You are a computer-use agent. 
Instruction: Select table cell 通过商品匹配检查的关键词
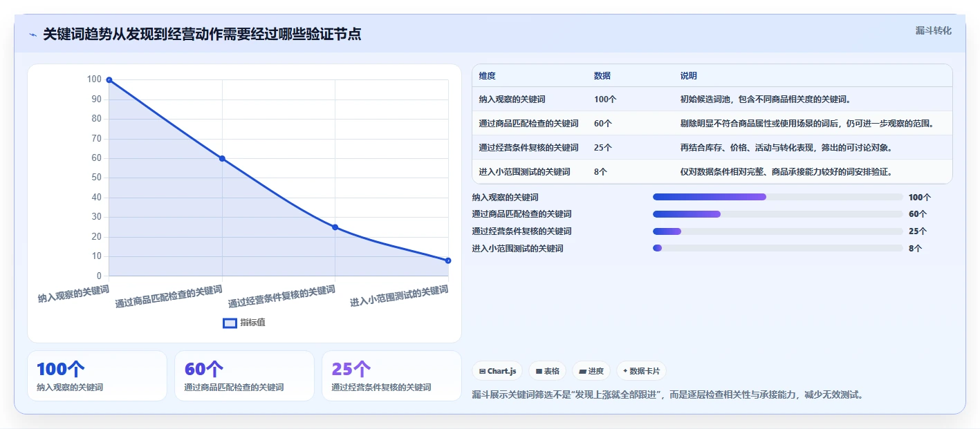pyautogui.click(x=528, y=124)
